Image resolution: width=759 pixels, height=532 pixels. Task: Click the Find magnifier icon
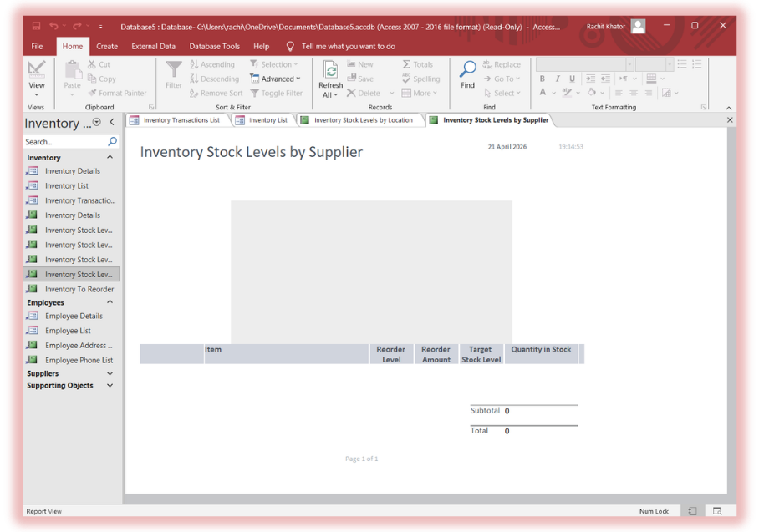(x=467, y=70)
